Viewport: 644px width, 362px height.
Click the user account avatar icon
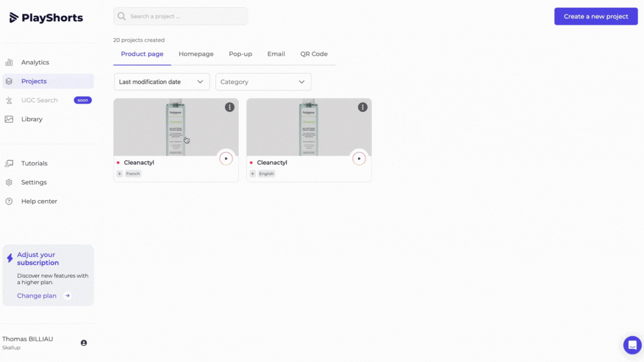pos(84,342)
